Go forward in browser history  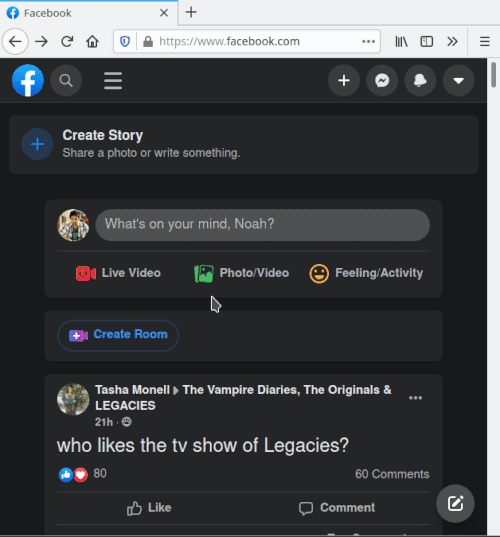tap(41, 41)
